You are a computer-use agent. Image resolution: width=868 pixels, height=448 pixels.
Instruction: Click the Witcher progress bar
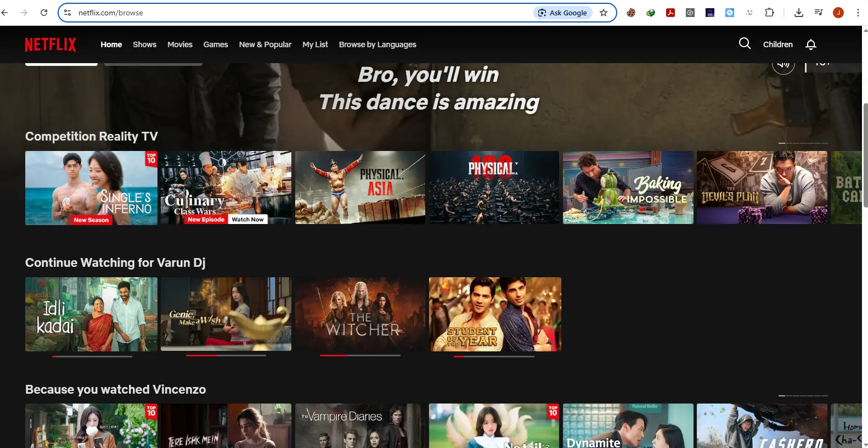360,356
